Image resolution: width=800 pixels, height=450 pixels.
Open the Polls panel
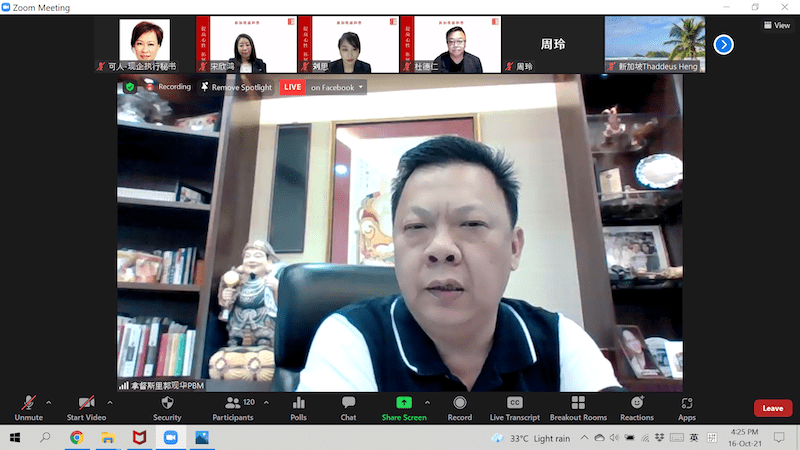tap(298, 408)
